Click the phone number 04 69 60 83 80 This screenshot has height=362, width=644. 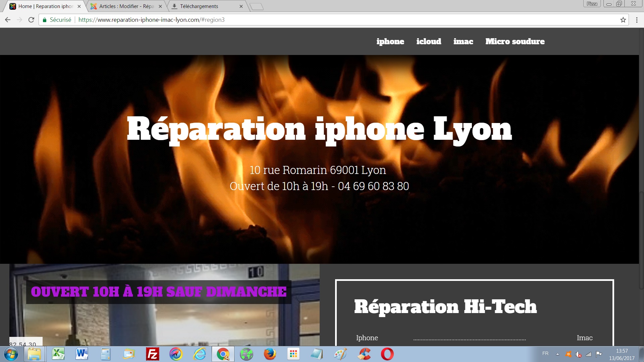tap(373, 186)
